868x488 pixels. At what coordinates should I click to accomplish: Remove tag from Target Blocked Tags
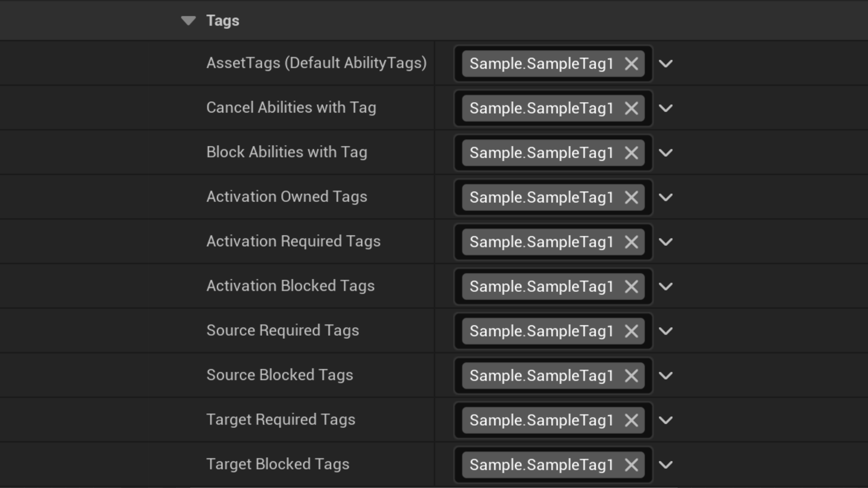tap(631, 465)
